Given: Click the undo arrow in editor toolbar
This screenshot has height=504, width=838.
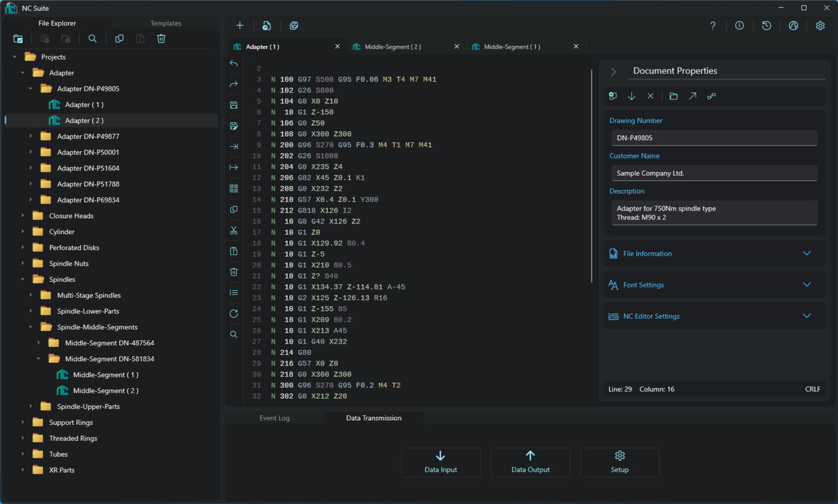Looking at the screenshot, I should click(x=234, y=64).
